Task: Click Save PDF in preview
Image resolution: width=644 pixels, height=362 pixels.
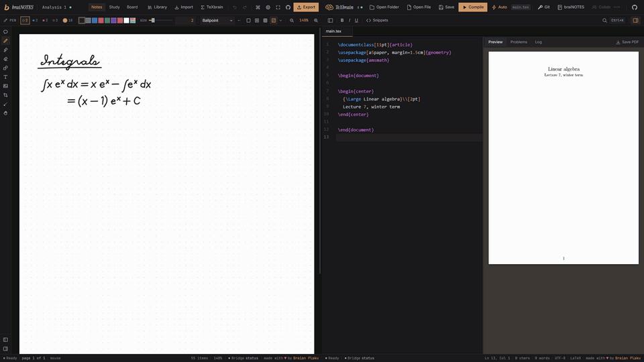Action: click(x=627, y=42)
